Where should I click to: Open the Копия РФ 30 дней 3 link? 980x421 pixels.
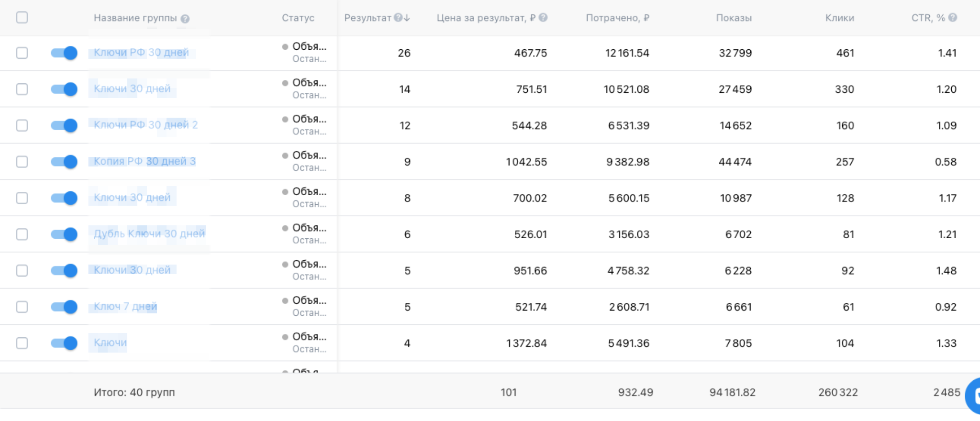(145, 161)
